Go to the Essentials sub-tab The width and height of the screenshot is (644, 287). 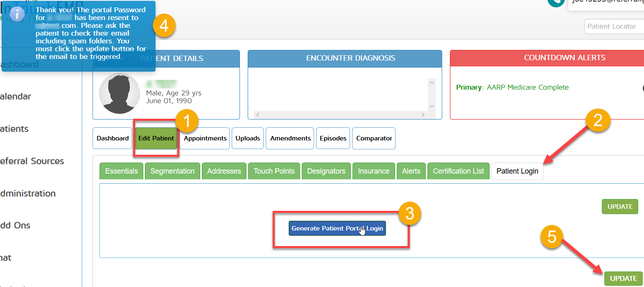pyautogui.click(x=121, y=171)
